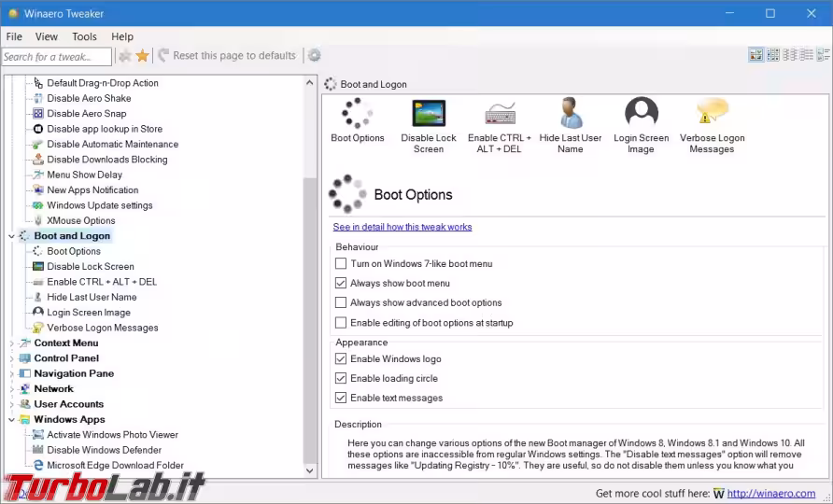This screenshot has height=504, width=833.
Task: Select Windows Update settings in the tree
Action: [99, 205]
